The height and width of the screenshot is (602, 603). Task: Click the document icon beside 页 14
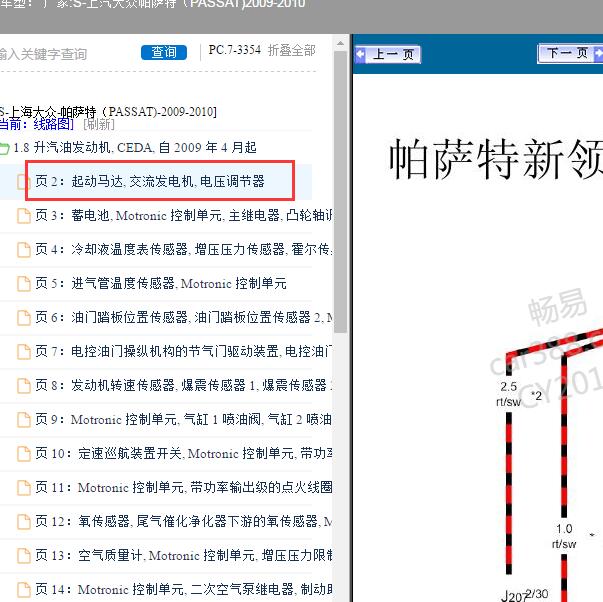(x=23, y=590)
